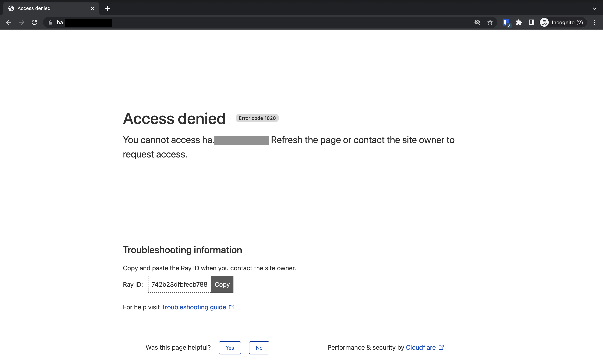Click the Incognito profile indicator

click(562, 22)
